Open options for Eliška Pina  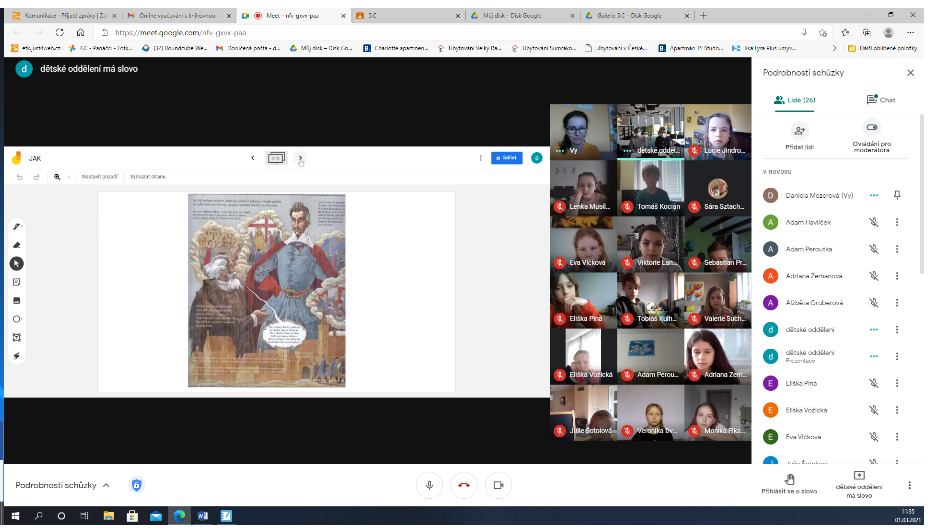[897, 383]
